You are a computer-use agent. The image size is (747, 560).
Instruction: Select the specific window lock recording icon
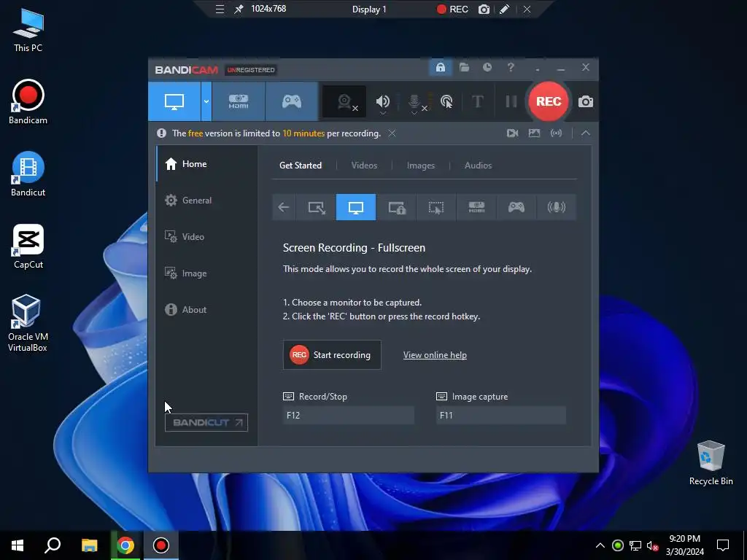tap(396, 207)
